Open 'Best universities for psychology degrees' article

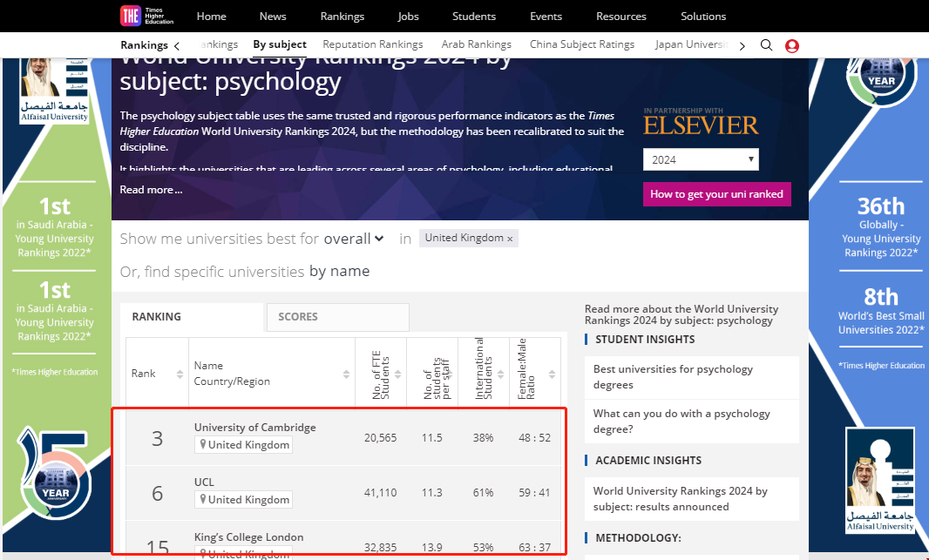point(672,376)
